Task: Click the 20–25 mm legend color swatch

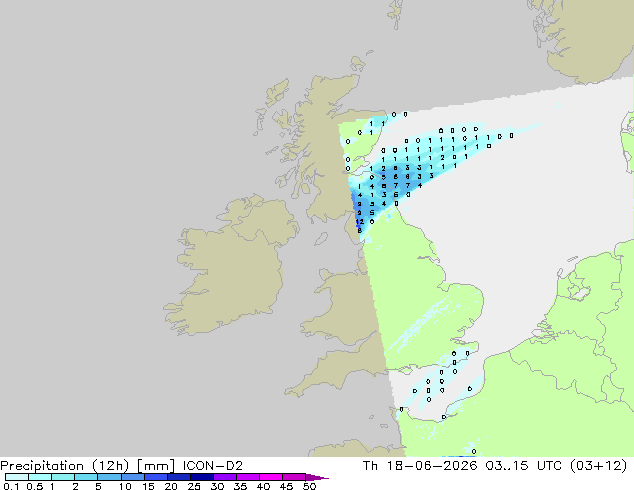Action: 178,477
